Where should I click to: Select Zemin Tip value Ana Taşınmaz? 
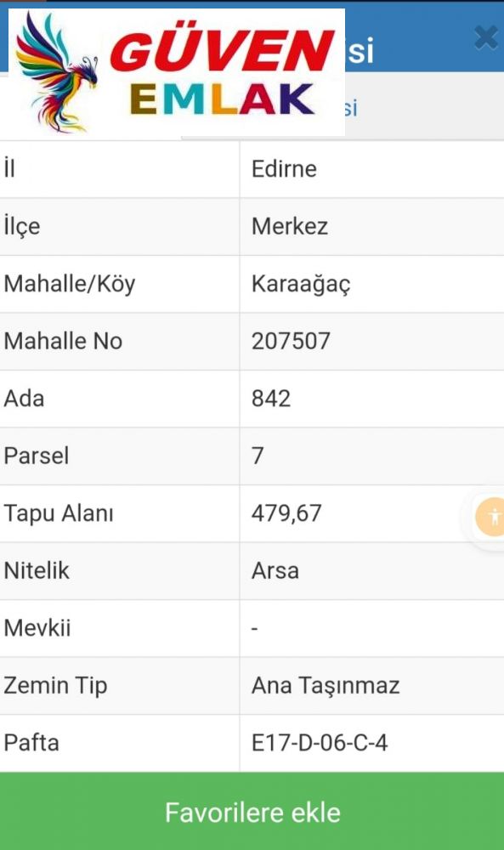326,686
